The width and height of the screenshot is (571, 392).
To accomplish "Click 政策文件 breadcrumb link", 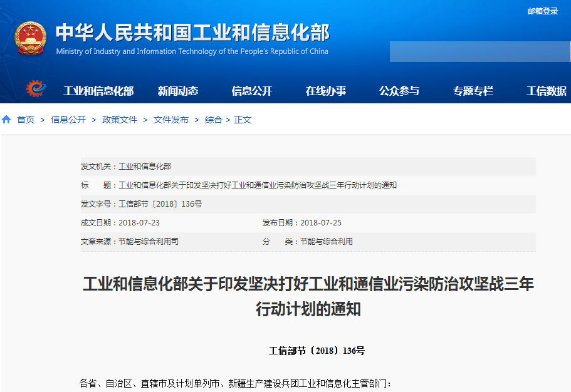I will 120,120.
